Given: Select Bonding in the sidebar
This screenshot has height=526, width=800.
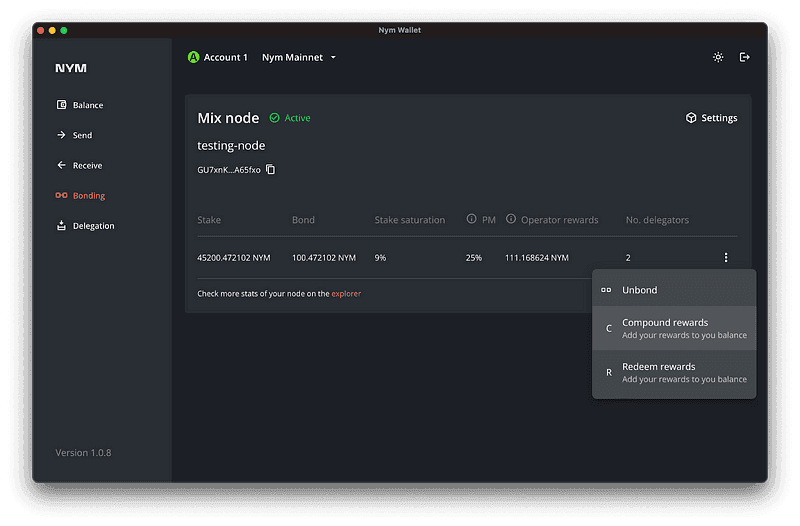Looking at the screenshot, I should click(x=88, y=196).
